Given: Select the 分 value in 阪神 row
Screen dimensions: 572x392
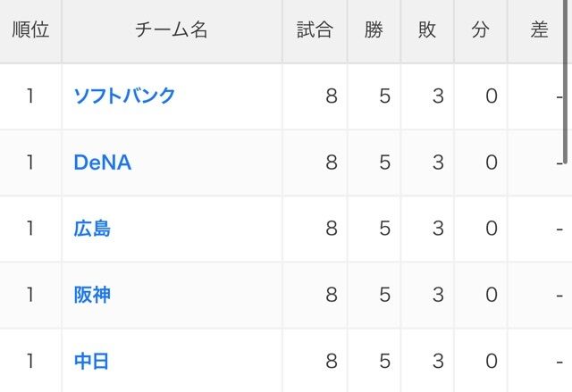Looking at the screenshot, I should [x=492, y=295].
